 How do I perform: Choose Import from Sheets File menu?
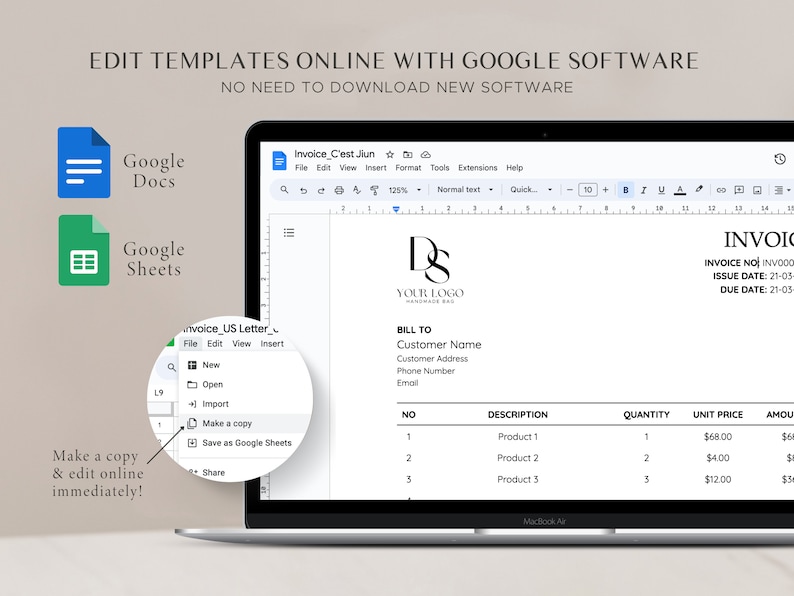click(245, 404)
